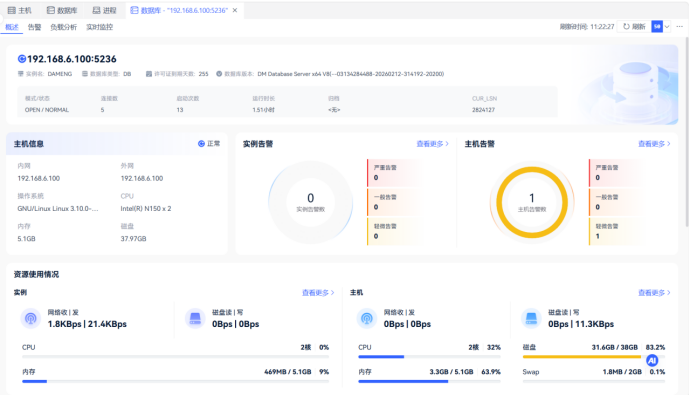Click the 磁盘 83.2% yellow usage bar
691x395 pixels.
[x=594, y=357]
